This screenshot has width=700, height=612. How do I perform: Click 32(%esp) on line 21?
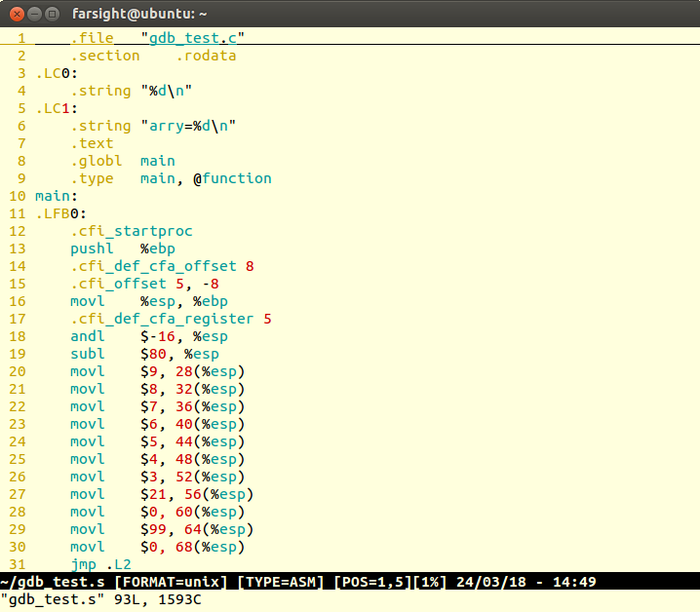pyautogui.click(x=211, y=389)
